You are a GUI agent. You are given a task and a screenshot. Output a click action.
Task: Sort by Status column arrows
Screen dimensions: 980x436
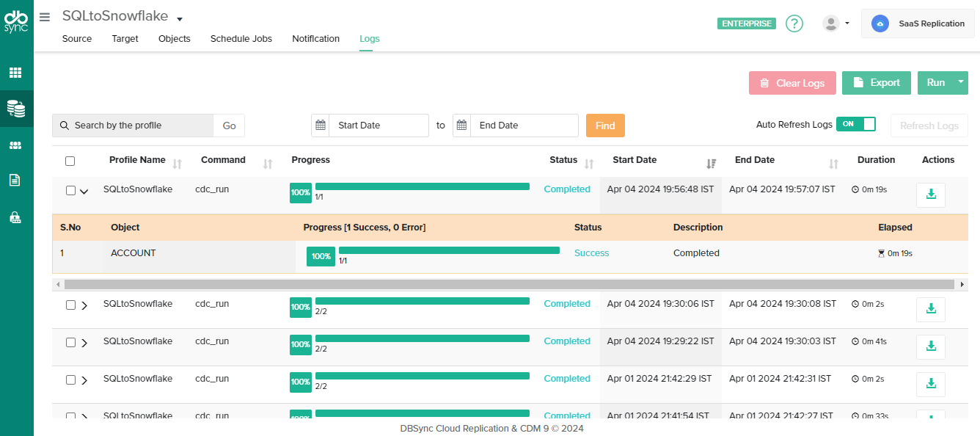tap(589, 164)
